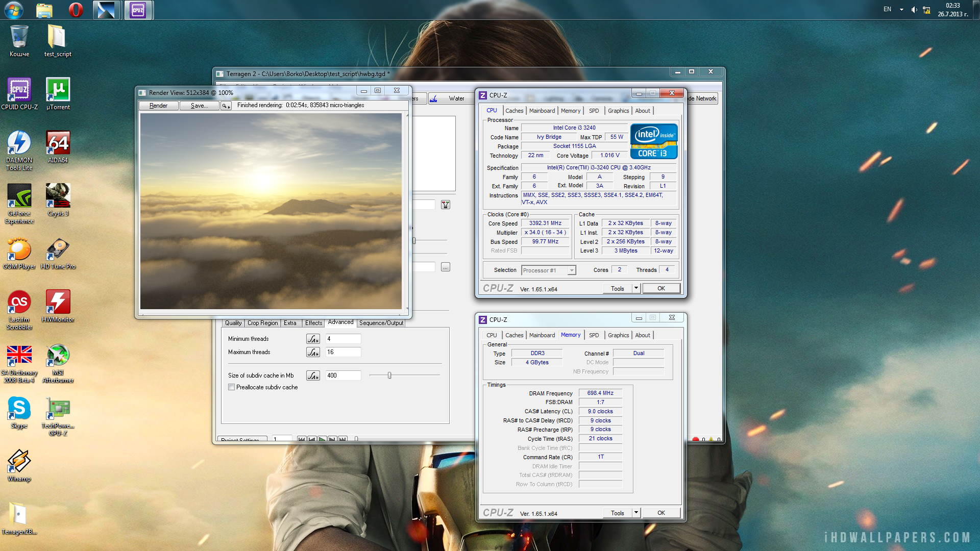Click the Save... button in Render View
Screen dimensions: 980x551
pos(199,106)
